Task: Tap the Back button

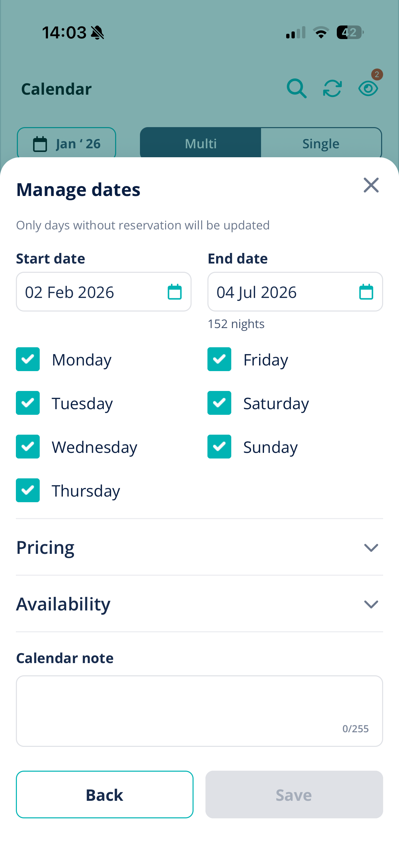Action: [105, 795]
